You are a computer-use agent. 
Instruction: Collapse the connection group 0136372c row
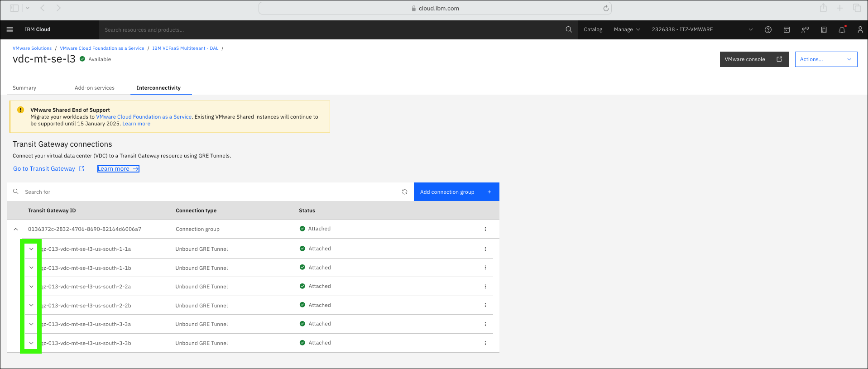[16, 229]
